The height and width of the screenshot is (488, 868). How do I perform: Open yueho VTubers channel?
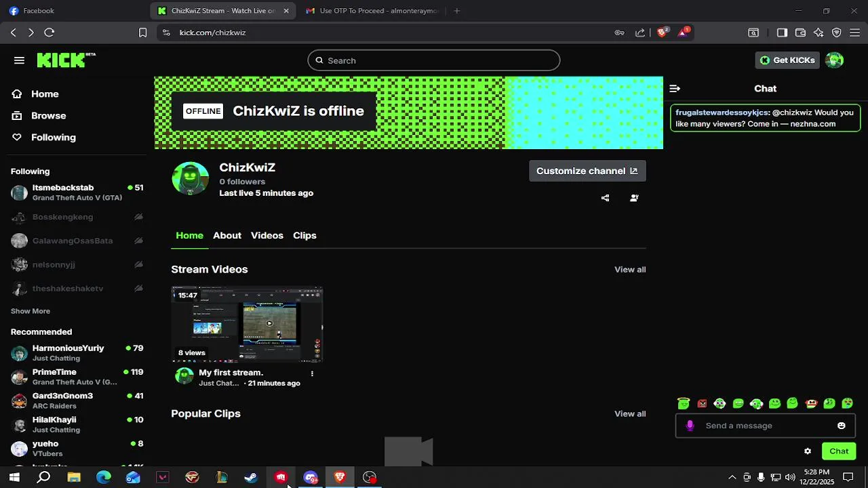pyautogui.click(x=77, y=449)
